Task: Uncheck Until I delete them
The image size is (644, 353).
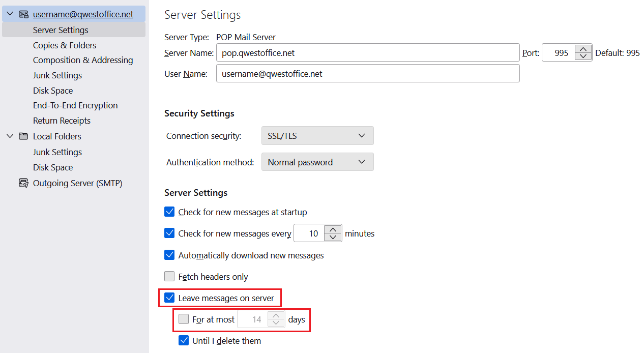Action: pyautogui.click(x=184, y=340)
